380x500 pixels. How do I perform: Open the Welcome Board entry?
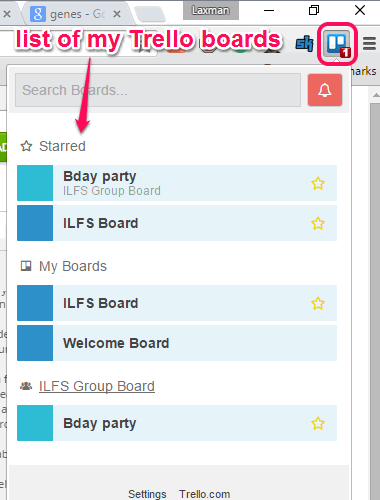(x=177, y=343)
